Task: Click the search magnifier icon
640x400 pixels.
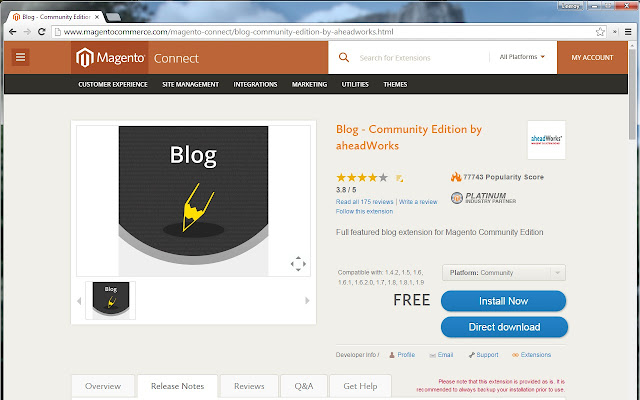Action: (344, 58)
